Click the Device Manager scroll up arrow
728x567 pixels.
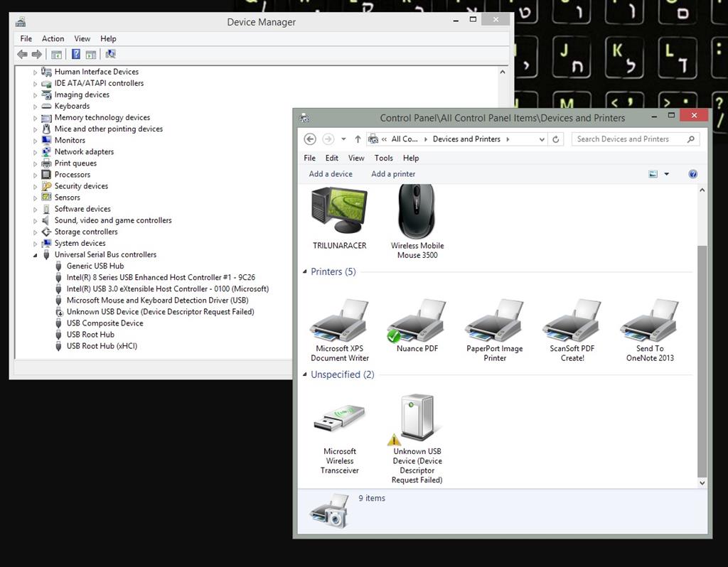click(x=503, y=72)
